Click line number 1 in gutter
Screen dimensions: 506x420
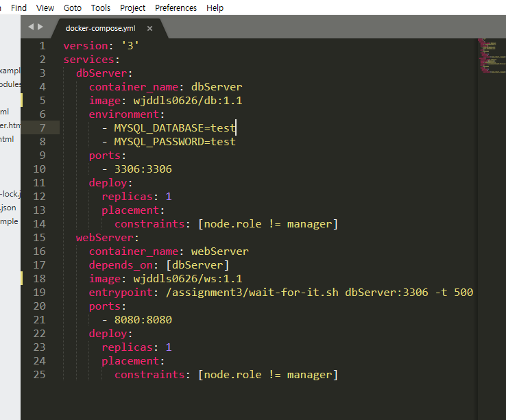click(x=43, y=46)
